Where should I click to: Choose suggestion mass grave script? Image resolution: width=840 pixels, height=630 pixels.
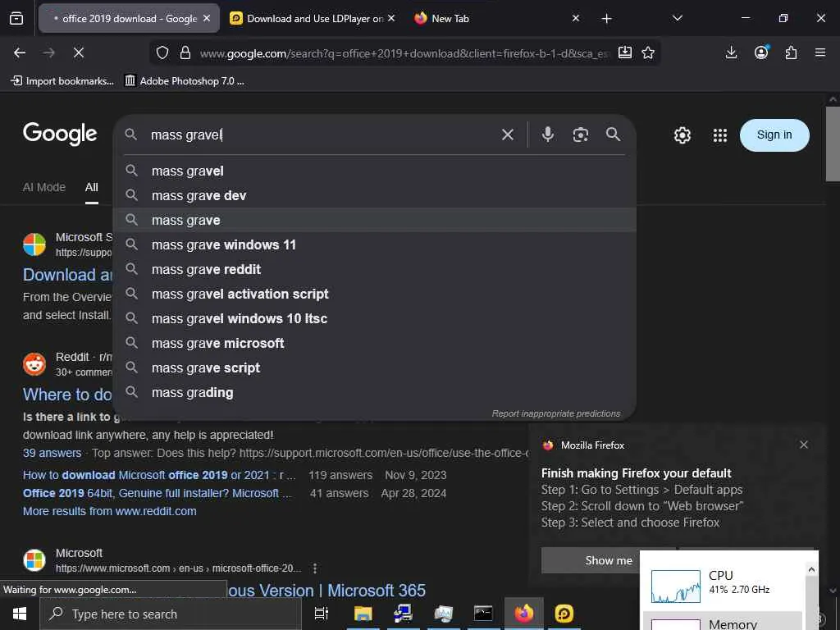coord(375,368)
